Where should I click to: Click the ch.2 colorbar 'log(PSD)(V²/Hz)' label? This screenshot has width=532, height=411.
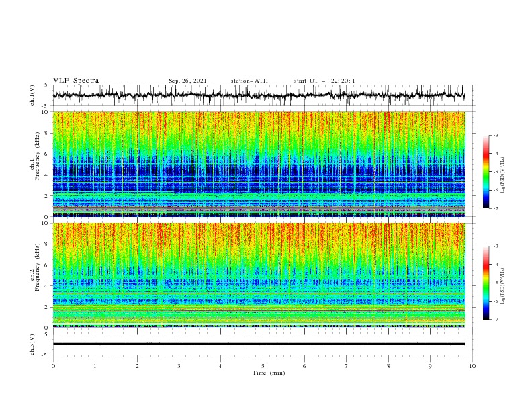pos(503,286)
